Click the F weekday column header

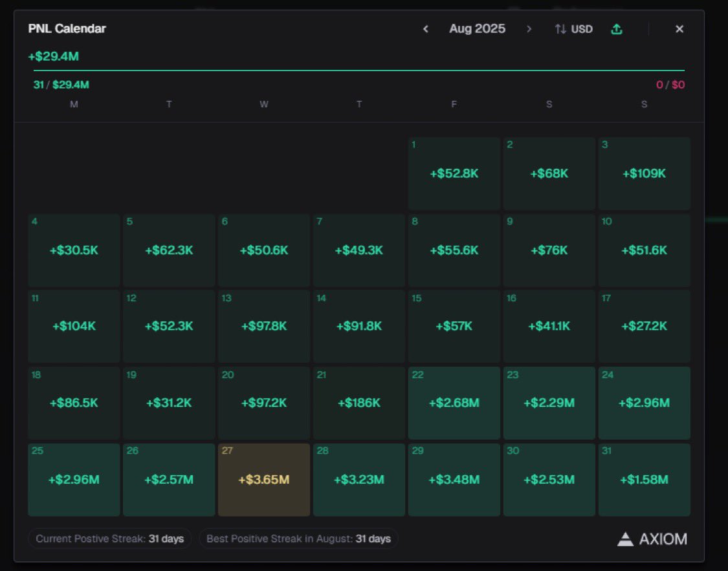click(454, 104)
